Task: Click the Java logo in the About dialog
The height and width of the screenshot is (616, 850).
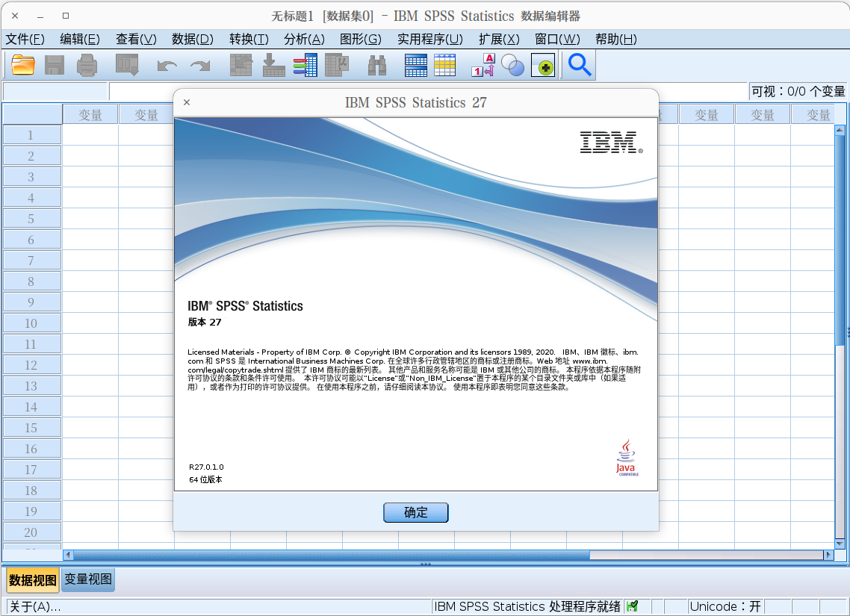Action: click(x=627, y=458)
